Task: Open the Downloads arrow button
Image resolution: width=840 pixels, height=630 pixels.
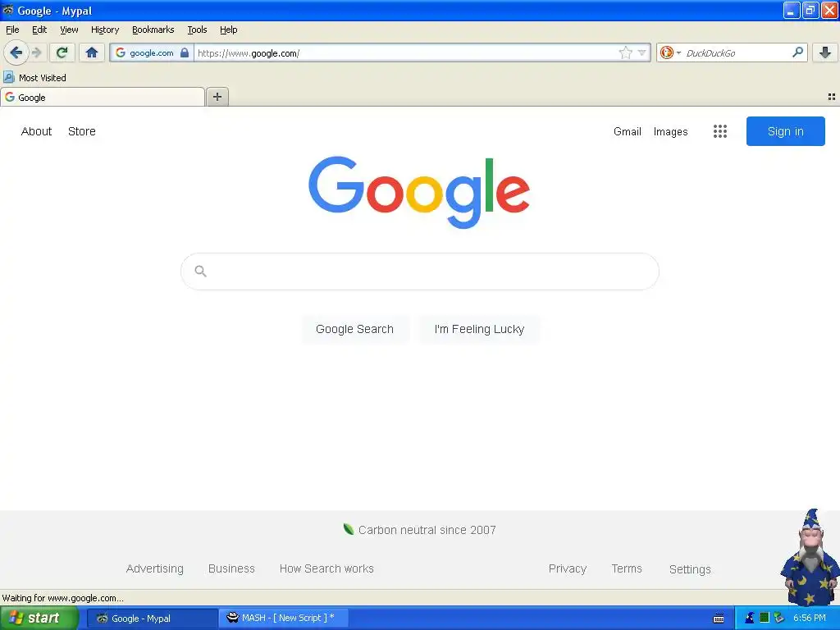Action: tap(825, 52)
